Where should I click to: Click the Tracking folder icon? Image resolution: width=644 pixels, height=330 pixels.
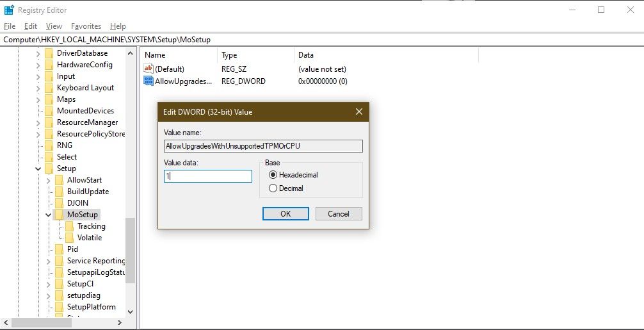(x=69, y=226)
